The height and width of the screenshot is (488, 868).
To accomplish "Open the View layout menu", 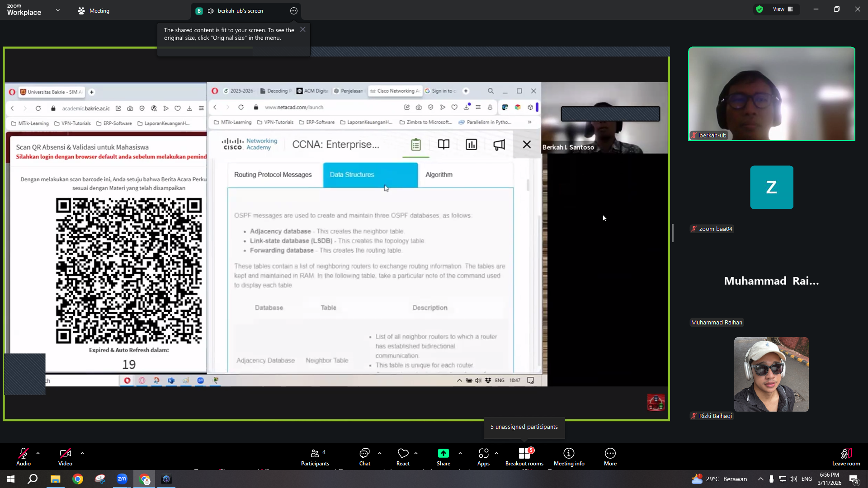I will pos(783,9).
